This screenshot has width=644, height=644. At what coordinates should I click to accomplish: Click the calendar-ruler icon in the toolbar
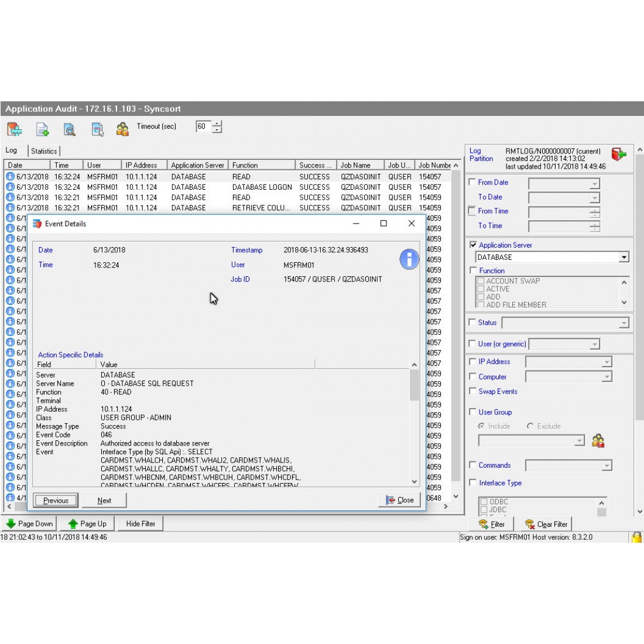[x=15, y=129]
